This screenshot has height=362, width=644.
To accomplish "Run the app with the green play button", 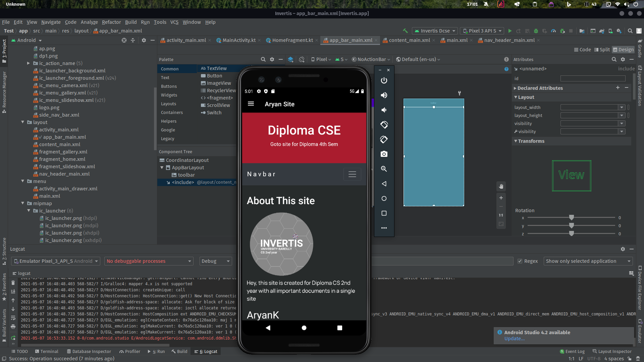I will click(x=510, y=31).
